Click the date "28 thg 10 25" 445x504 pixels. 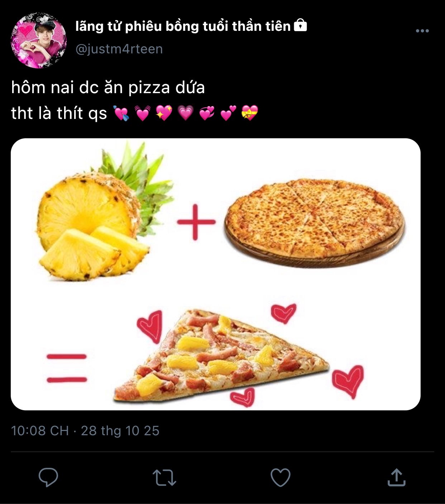(x=120, y=431)
